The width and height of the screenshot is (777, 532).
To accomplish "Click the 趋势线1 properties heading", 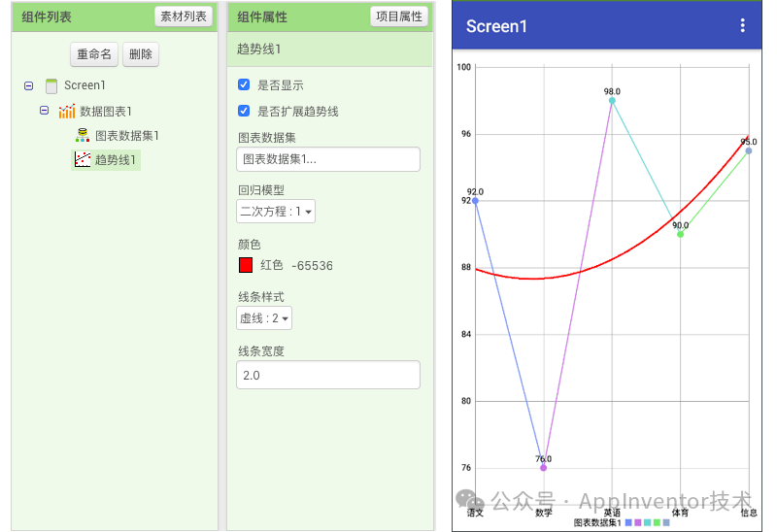I will (x=258, y=50).
